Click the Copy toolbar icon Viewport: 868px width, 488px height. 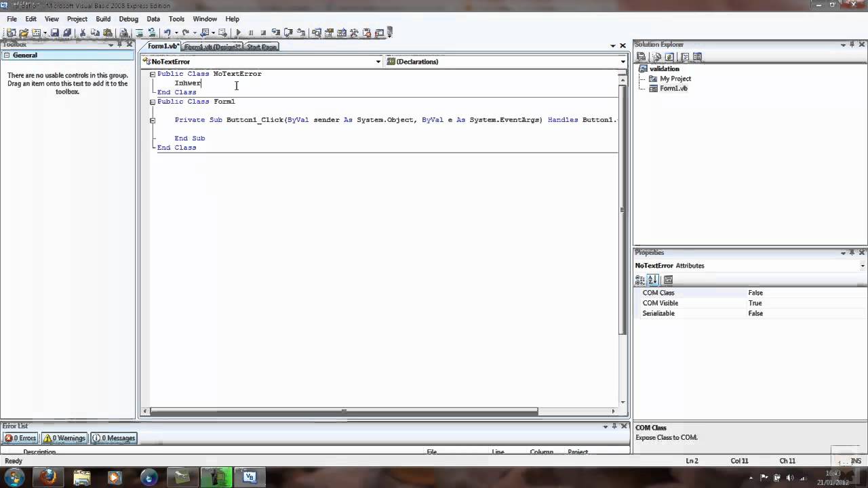point(95,33)
